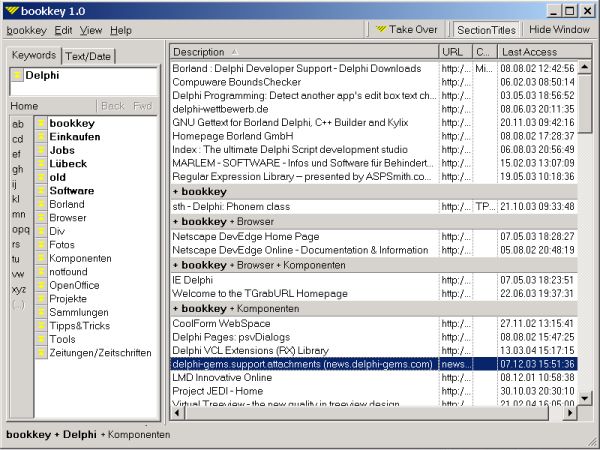
Task: Click the narrow 'C...' column header
Action: pyautogui.click(x=485, y=52)
